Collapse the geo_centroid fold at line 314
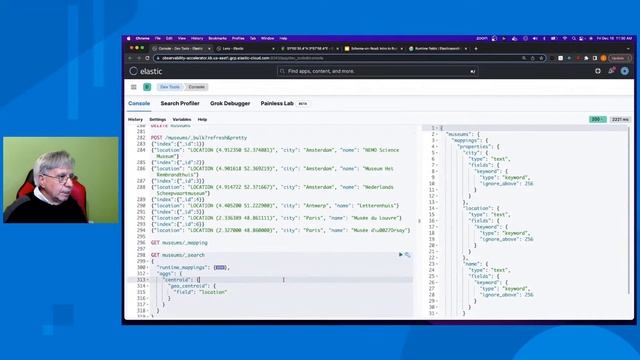Image resolution: width=640 pixels, height=360 pixels. 149,286
